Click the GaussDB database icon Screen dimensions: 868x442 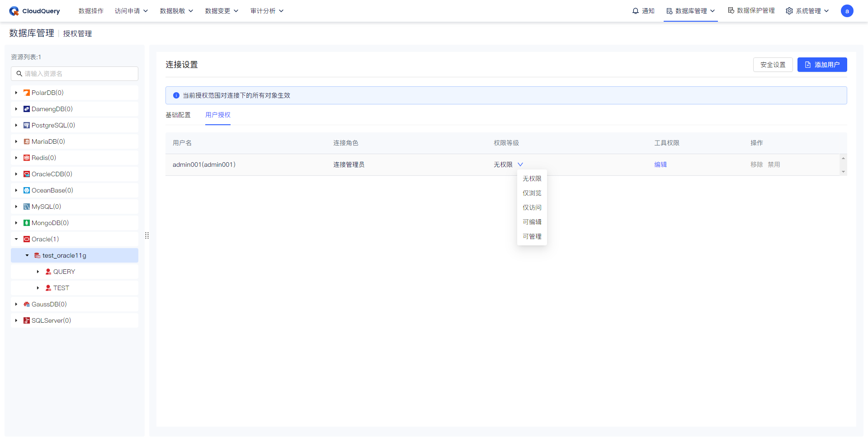click(x=27, y=304)
